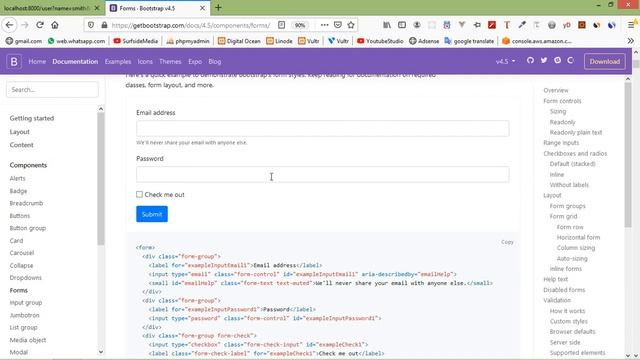Go to the browser Home page
This screenshot has width=640, height=360.
click(55, 25)
